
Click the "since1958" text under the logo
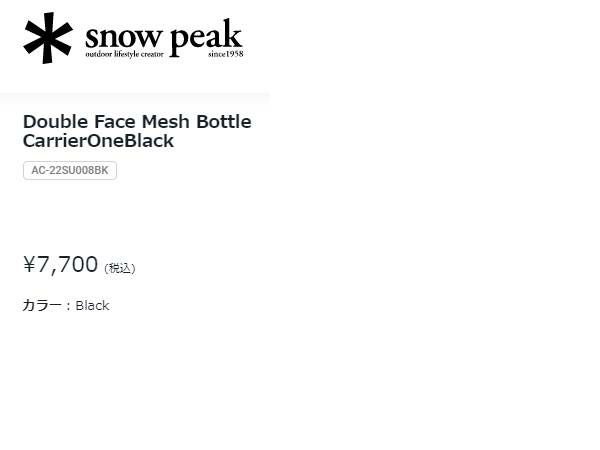click(x=226, y=53)
